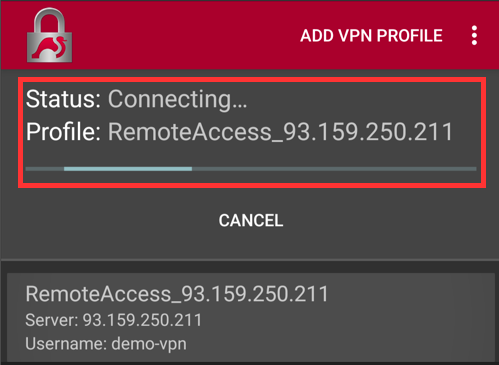Select the "Connecting..." status text
Screen dimensions: 499x365
(177, 100)
